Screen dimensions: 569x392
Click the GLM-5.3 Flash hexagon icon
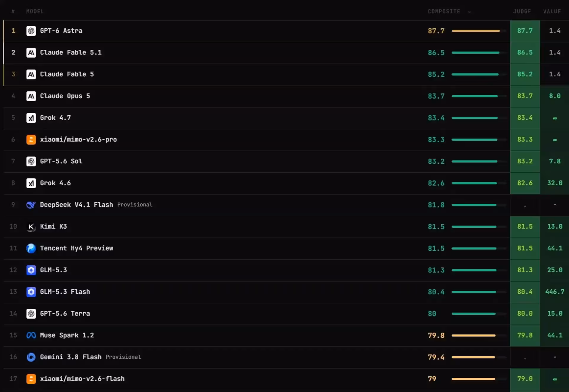pos(31,292)
